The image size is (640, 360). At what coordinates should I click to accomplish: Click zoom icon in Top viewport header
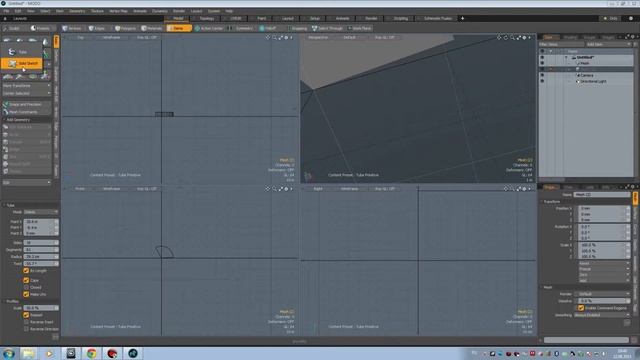(274, 38)
